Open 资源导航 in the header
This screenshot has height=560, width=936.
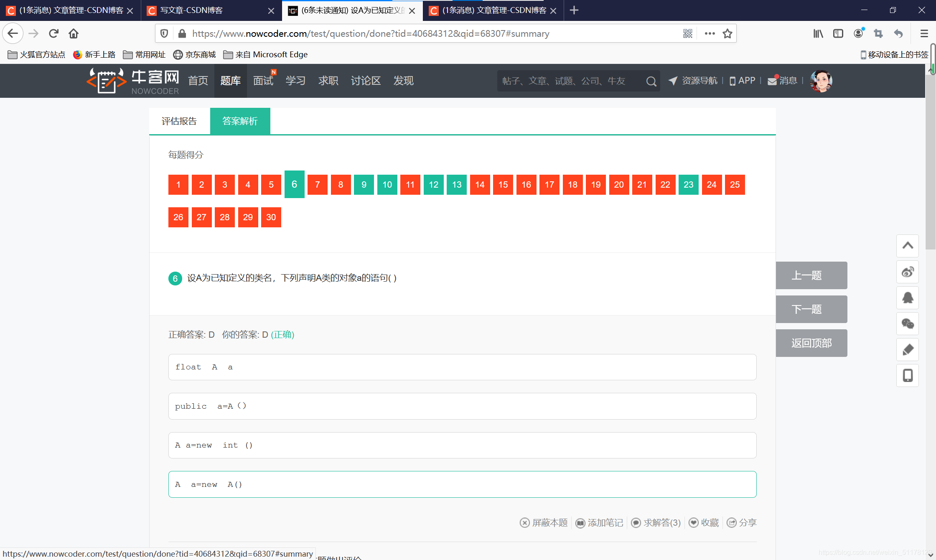[x=693, y=81]
